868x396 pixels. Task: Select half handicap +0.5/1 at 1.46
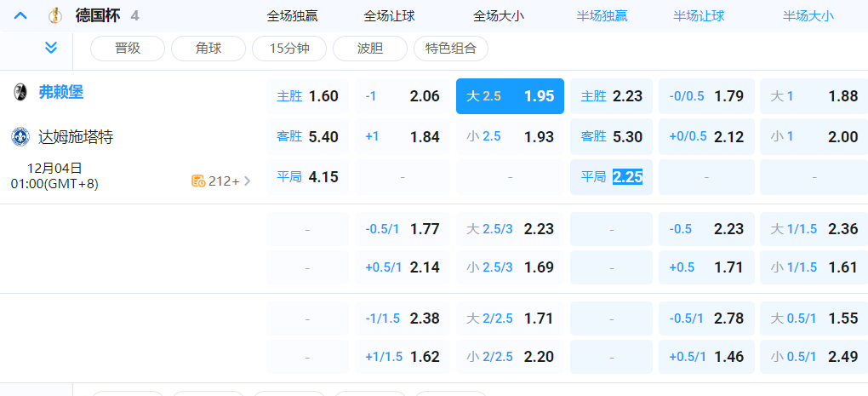point(706,357)
